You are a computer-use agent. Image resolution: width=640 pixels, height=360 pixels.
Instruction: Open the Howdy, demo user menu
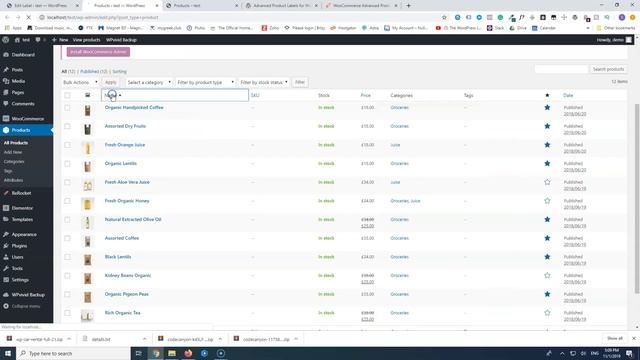[614, 40]
